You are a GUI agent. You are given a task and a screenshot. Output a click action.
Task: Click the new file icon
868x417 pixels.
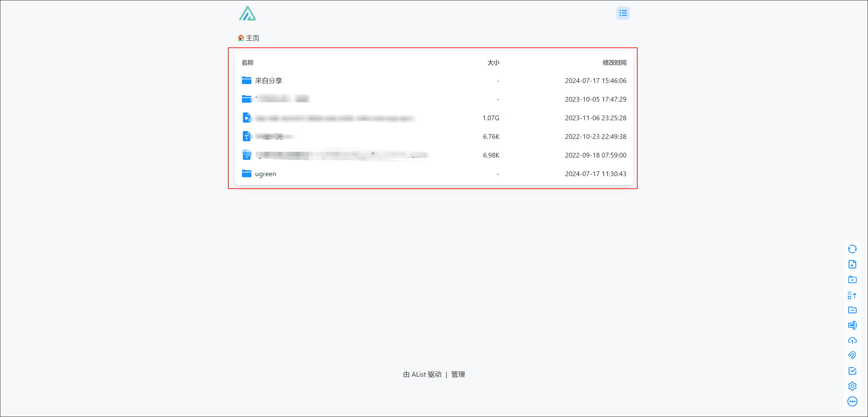(x=852, y=264)
